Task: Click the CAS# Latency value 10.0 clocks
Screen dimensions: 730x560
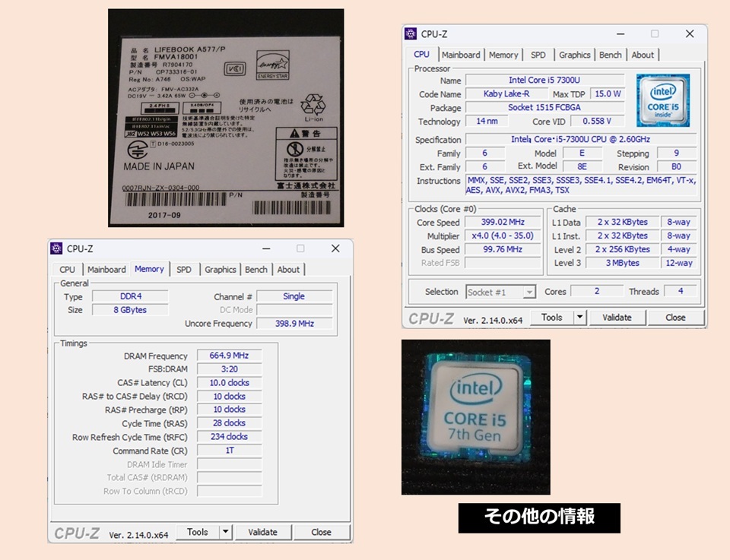Action: (229, 383)
